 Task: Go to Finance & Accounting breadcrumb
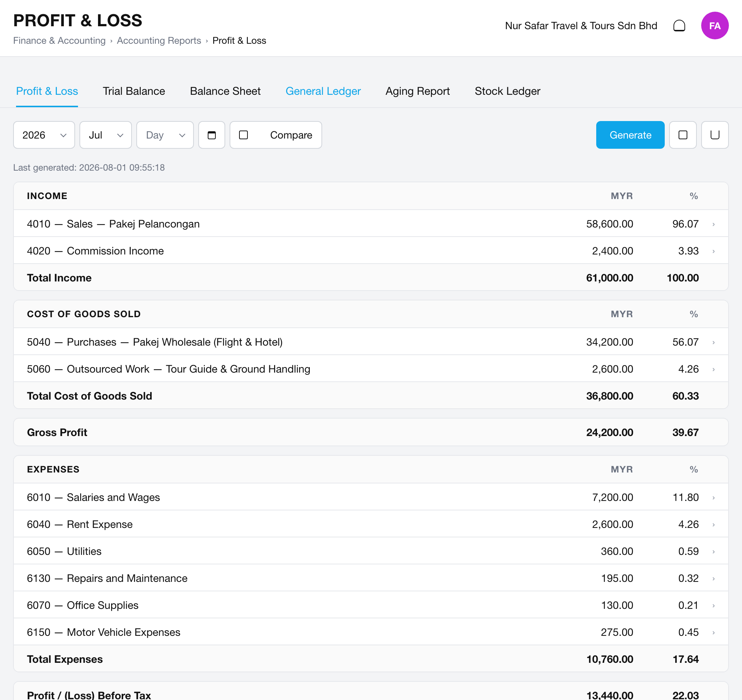59,40
